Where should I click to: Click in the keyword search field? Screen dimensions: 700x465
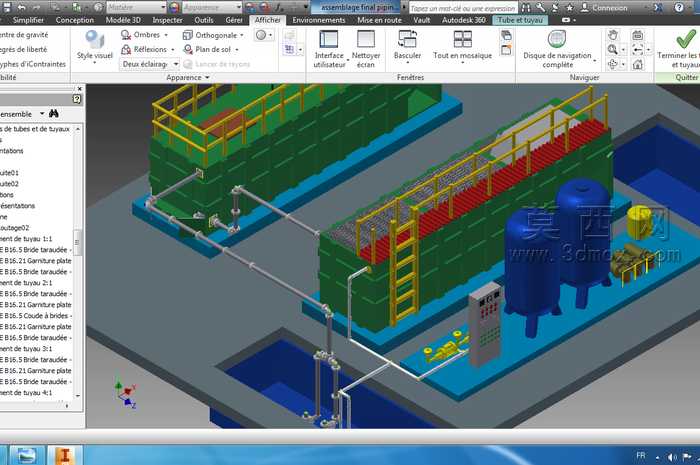463,8
